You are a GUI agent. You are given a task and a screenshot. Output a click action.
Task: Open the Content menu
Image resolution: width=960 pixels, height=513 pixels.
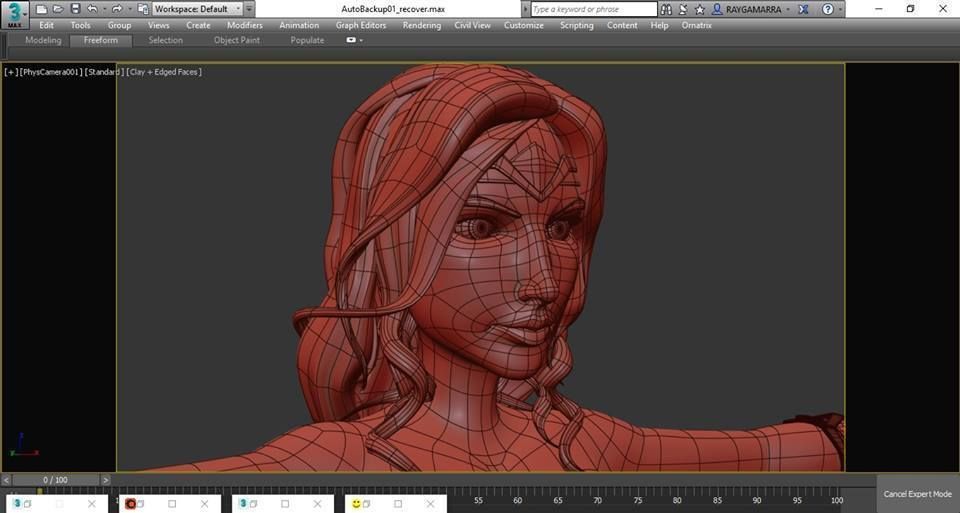point(623,25)
